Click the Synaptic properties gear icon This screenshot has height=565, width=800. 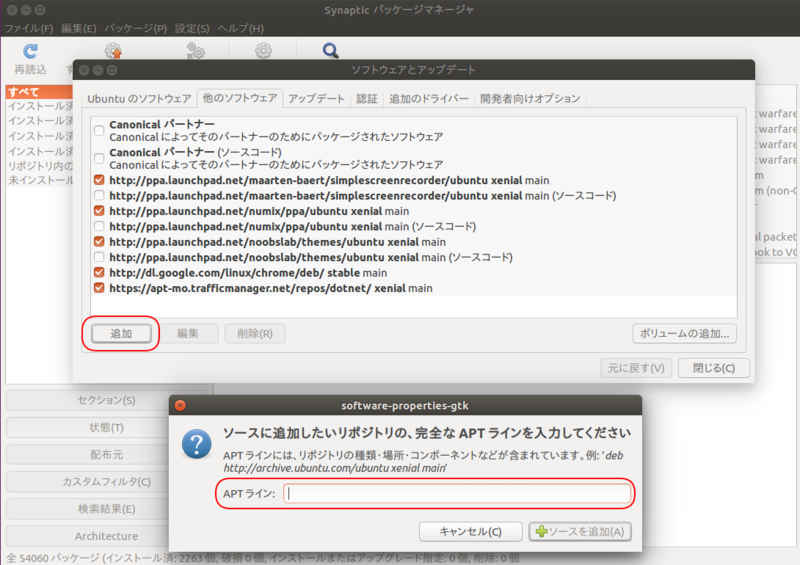pyautogui.click(x=263, y=51)
